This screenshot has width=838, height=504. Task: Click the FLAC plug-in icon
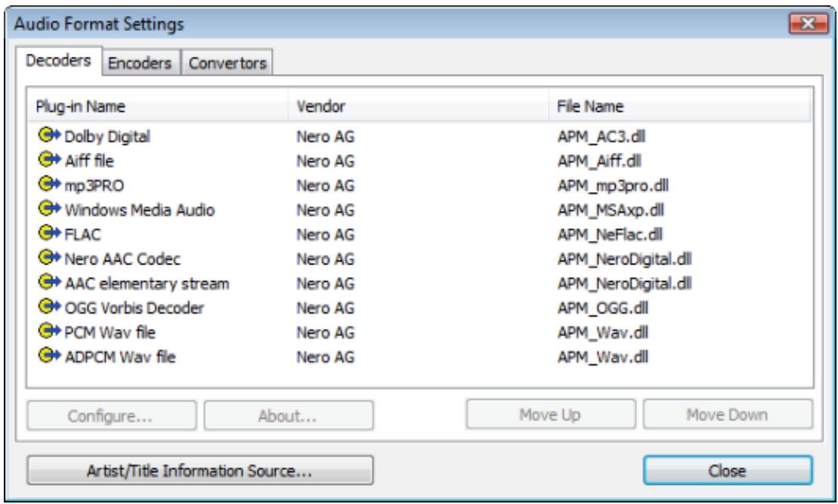click(49, 233)
